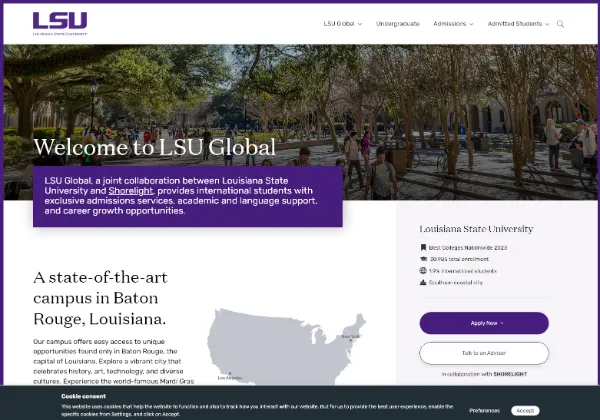Screen dimensions: 600x420
Task: Click the Louisiana State University sidebar title
Action: [x=477, y=228]
